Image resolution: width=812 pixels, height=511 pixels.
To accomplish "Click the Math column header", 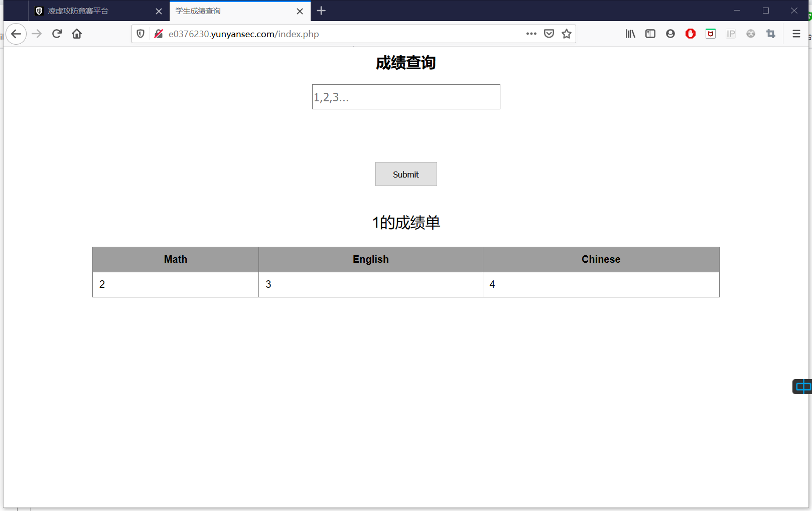I will [176, 259].
